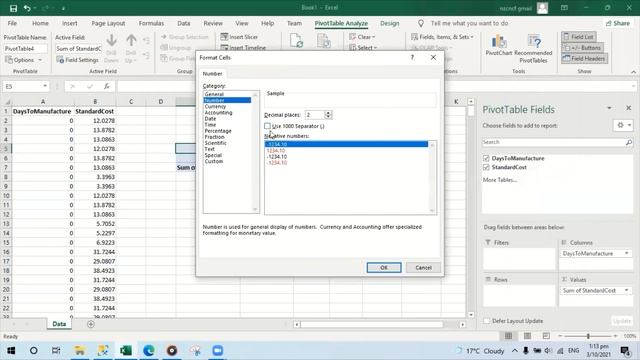Switch to Page Layout view icon
This screenshot has width=640, height=360.
pyautogui.click(x=527, y=336)
